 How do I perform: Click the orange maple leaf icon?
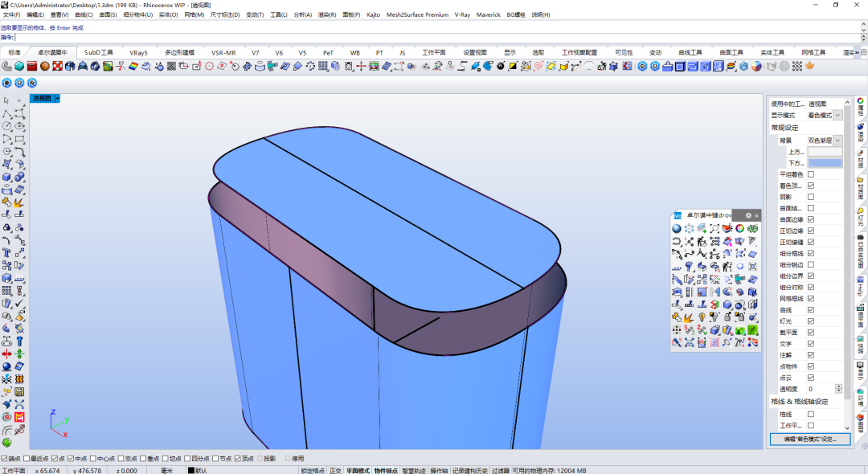tap(810, 67)
